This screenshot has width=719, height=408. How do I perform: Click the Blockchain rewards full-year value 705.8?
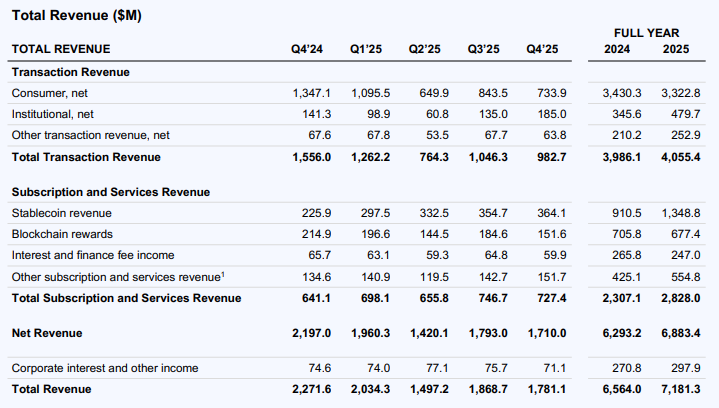click(626, 234)
